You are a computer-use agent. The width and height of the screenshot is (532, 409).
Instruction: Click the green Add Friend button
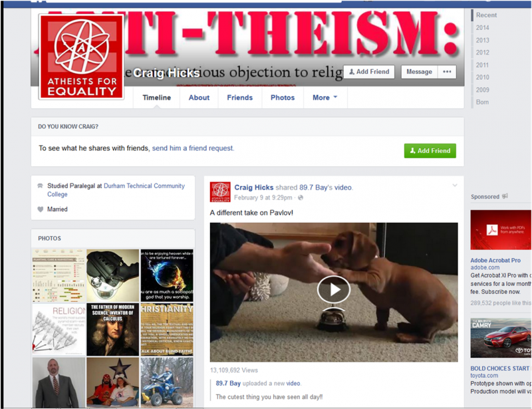coord(430,151)
